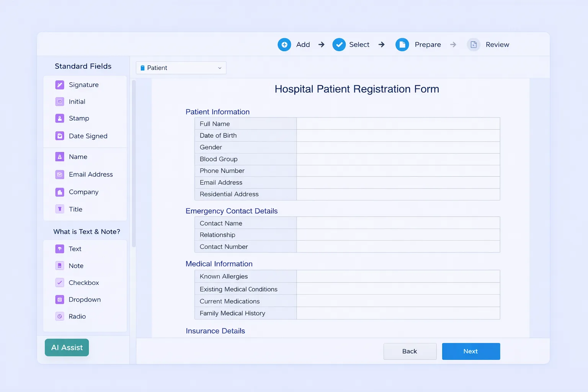
Task: Click the Emergency Contact Details heading
Action: (x=232, y=211)
